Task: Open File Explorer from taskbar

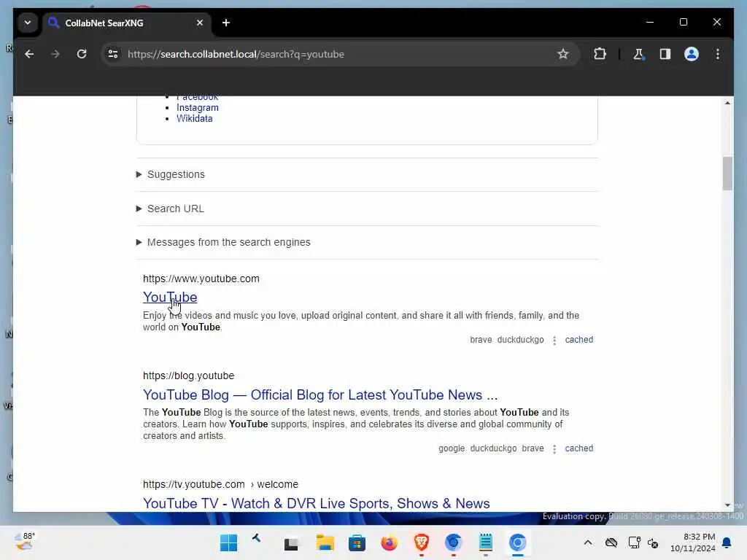Action: [x=325, y=542]
